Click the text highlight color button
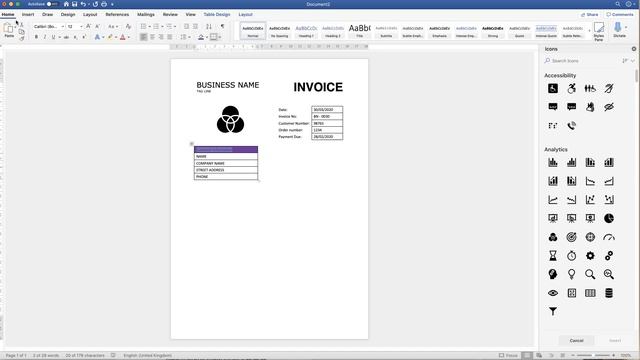This screenshot has height=360, width=640. (x=110, y=37)
